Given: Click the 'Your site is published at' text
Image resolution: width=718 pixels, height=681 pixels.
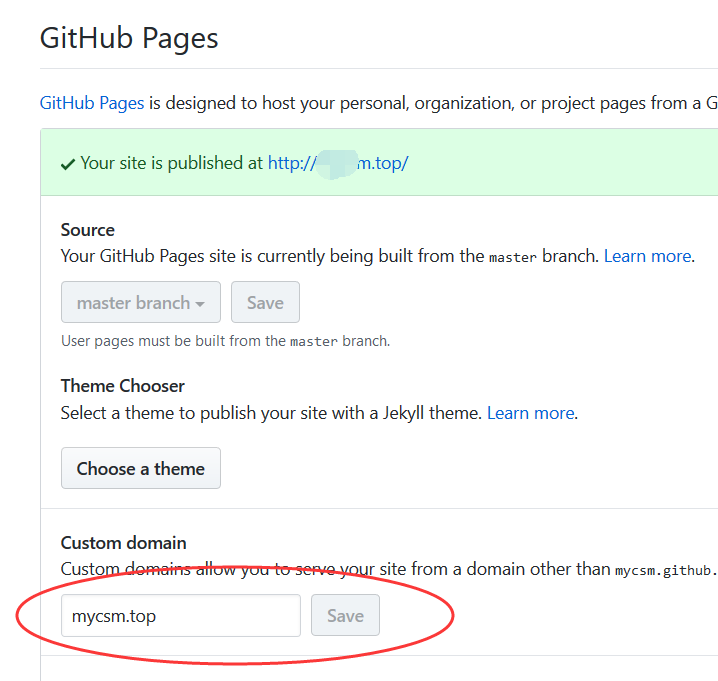Looking at the screenshot, I should (172, 163).
